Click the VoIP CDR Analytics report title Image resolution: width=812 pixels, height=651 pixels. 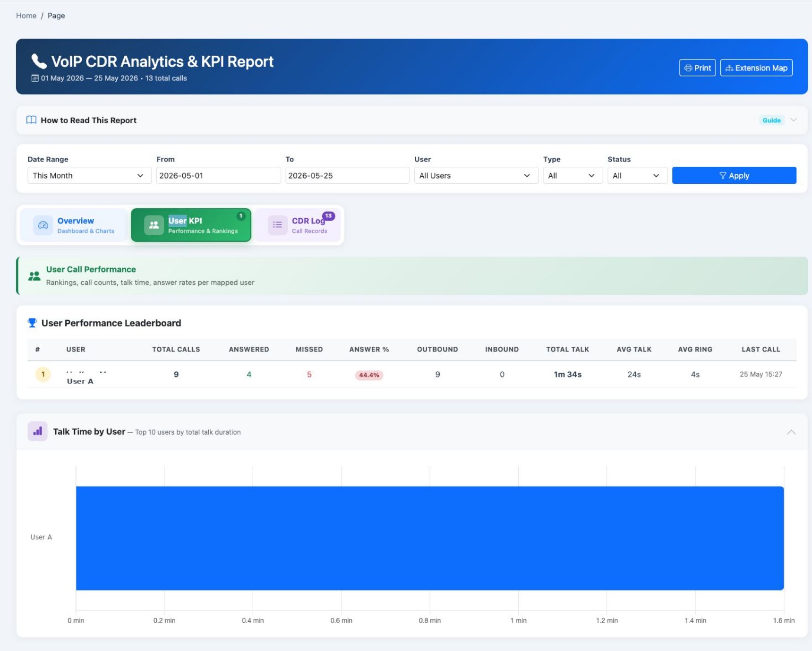pos(162,61)
